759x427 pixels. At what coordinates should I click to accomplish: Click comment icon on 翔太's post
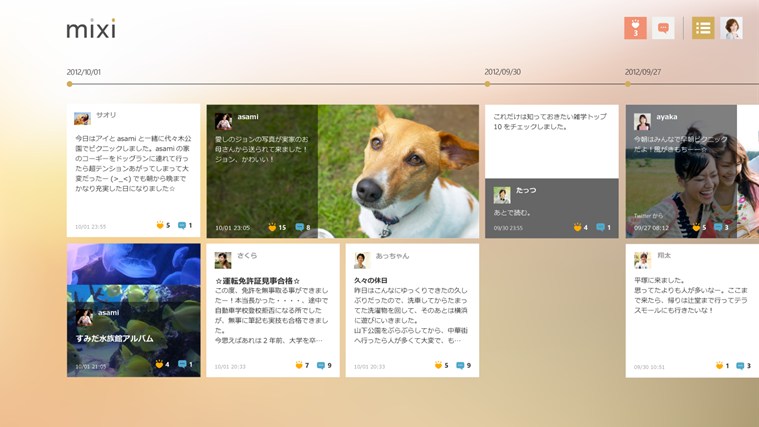tap(740, 366)
